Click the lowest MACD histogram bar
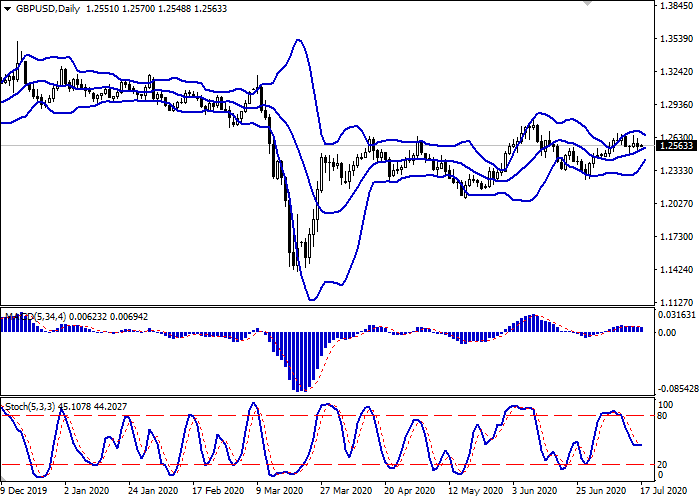This screenshot has height=500, width=700. click(298, 362)
